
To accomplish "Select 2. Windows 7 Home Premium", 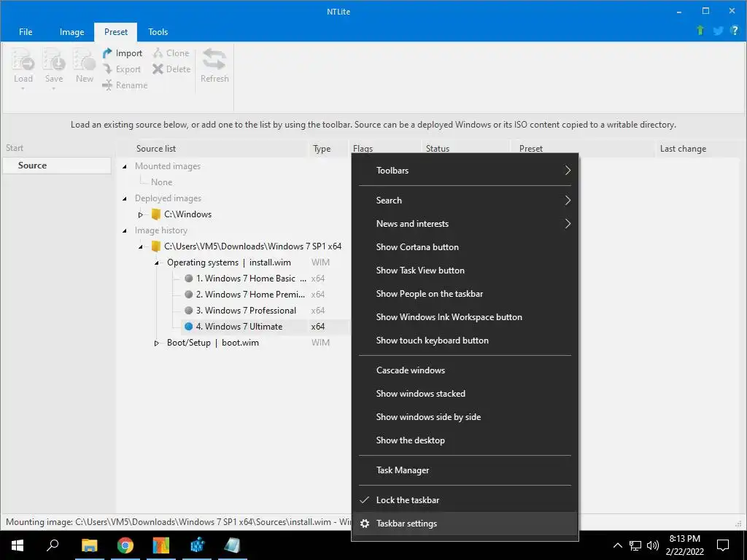I will tap(247, 295).
